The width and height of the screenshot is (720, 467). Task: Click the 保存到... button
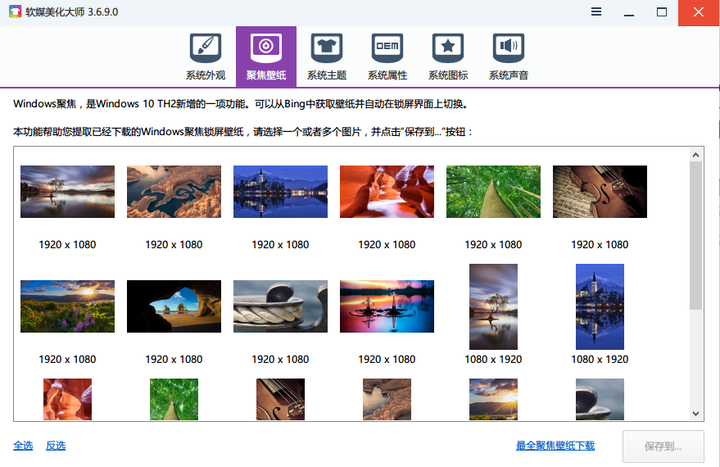(x=663, y=446)
